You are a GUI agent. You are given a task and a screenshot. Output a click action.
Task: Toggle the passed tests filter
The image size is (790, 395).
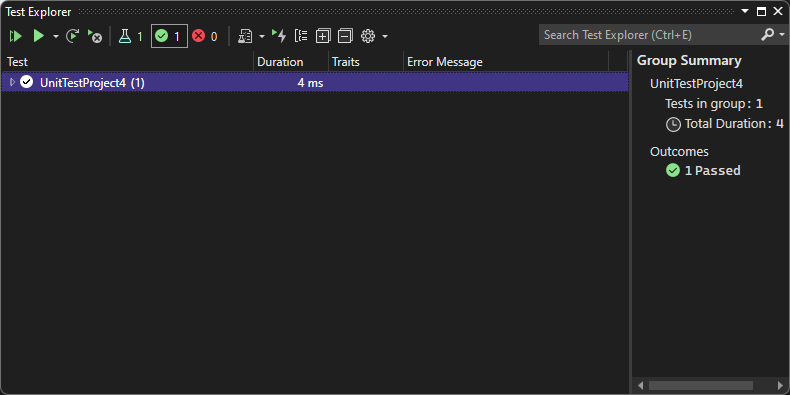[169, 36]
